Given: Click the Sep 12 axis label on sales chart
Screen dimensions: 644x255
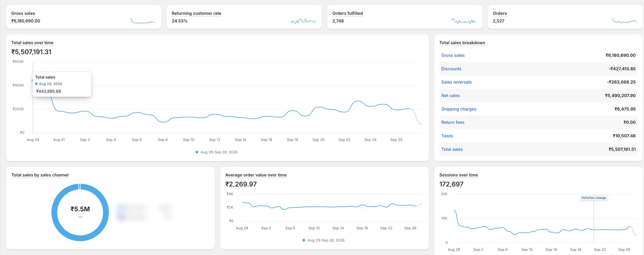Looking at the screenshot, I should [215, 140].
